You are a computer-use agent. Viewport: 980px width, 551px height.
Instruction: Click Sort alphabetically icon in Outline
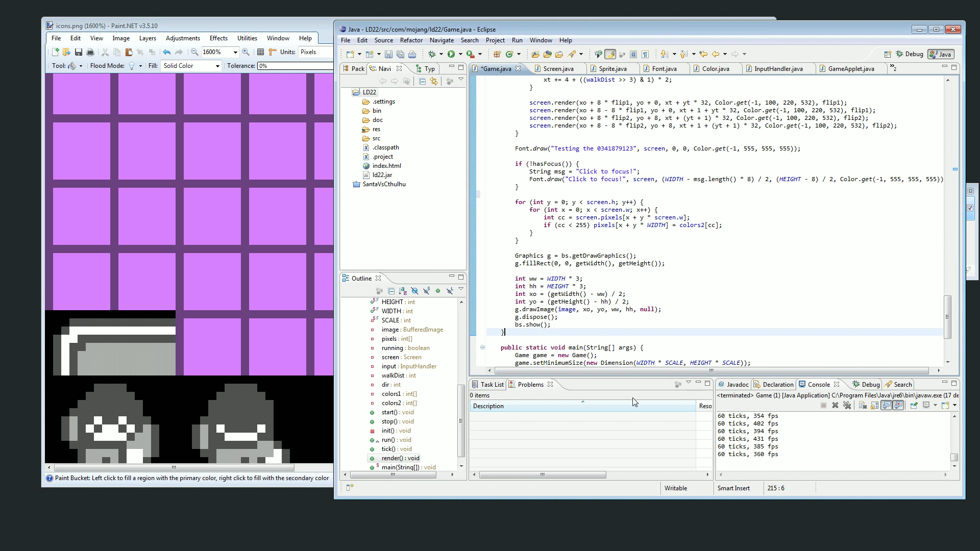403,291
